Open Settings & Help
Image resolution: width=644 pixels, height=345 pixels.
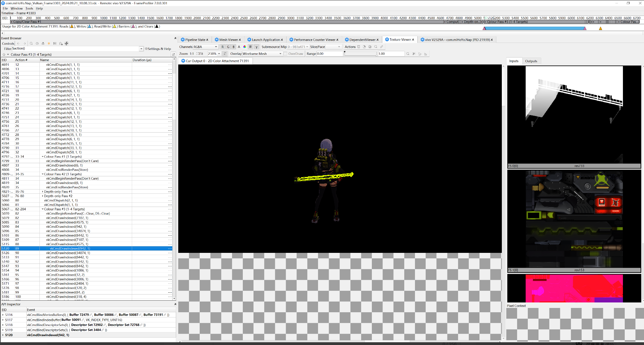[157, 48]
